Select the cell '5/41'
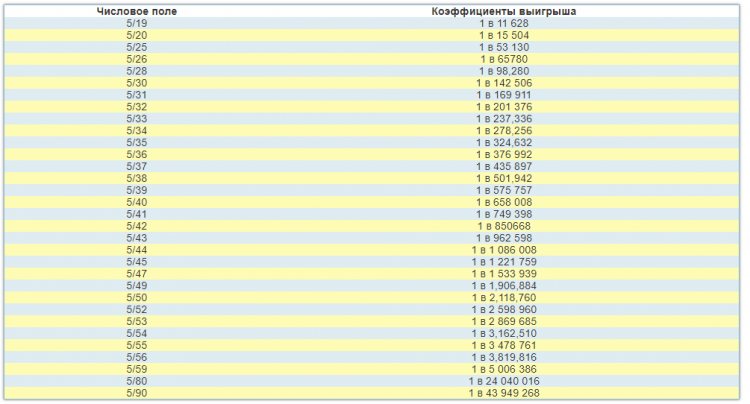 tap(137, 215)
